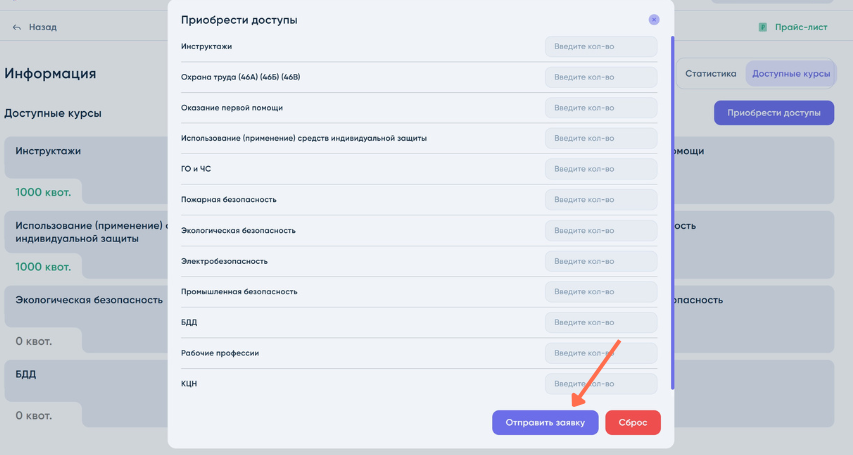The width and height of the screenshot is (853, 455).
Task: Close the Приобрести доступы dialog
Action: tap(654, 19)
